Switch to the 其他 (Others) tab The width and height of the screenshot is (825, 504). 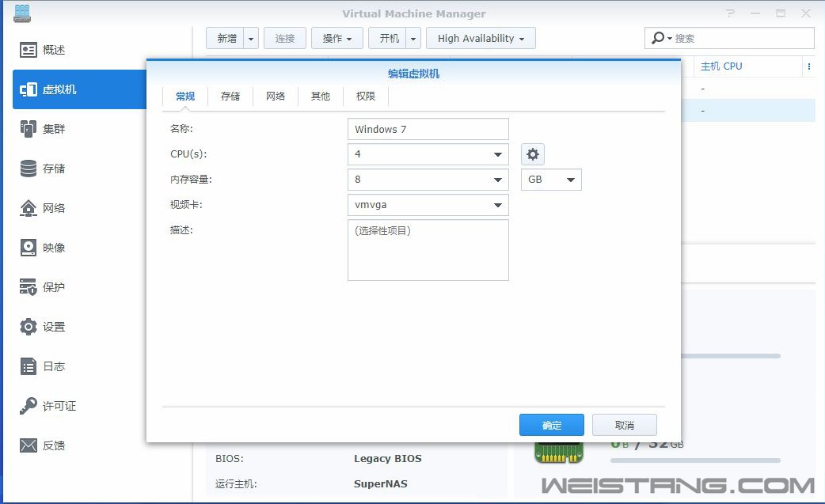tap(320, 96)
